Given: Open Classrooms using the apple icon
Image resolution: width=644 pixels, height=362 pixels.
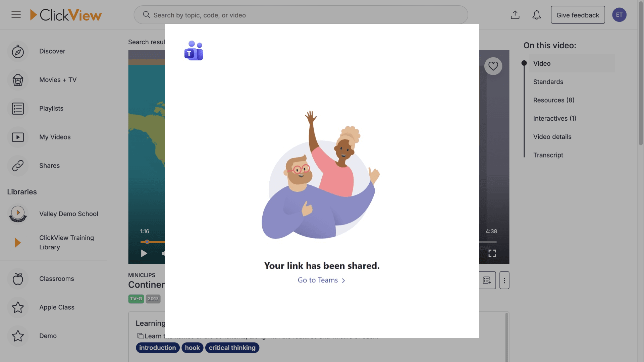Looking at the screenshot, I should 18,279.
